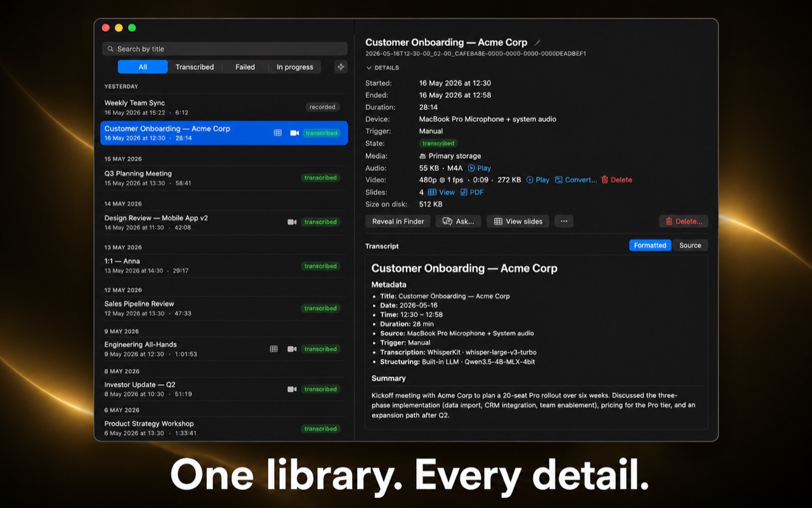Viewport: 812px width, 508px height.
Task: Filter list by Transcribed
Action: tap(195, 67)
